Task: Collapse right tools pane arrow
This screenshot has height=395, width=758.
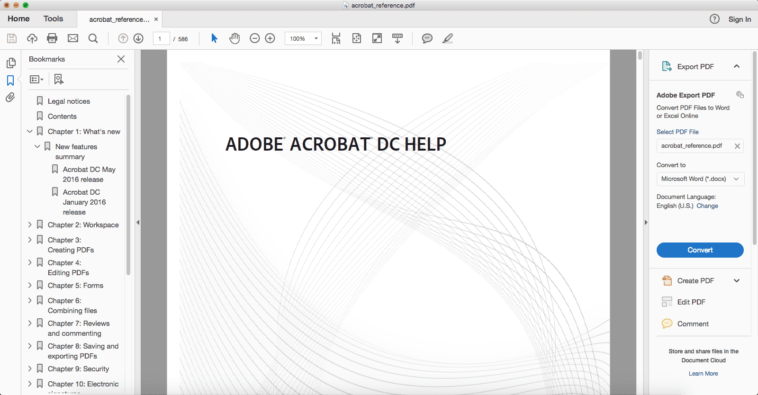Action: point(646,222)
